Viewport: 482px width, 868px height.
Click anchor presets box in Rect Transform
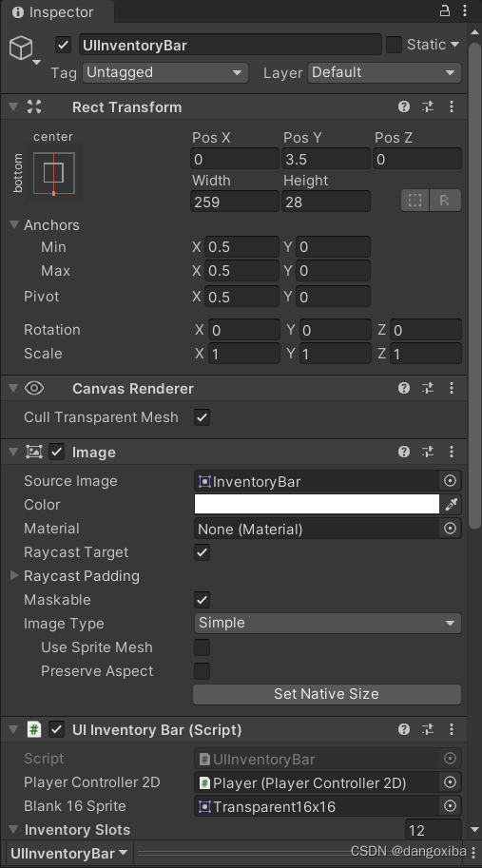click(x=53, y=173)
